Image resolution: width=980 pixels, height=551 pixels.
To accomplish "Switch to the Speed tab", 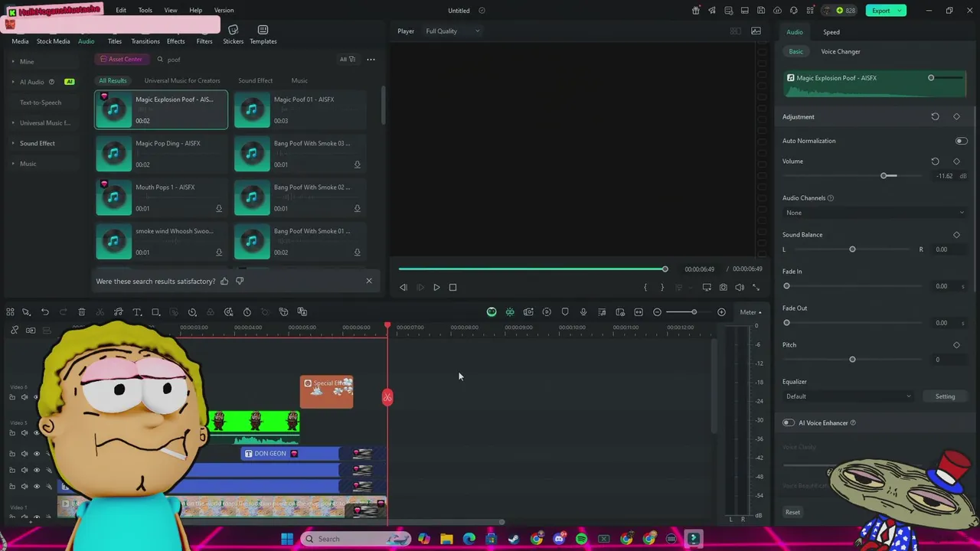I will pos(831,32).
